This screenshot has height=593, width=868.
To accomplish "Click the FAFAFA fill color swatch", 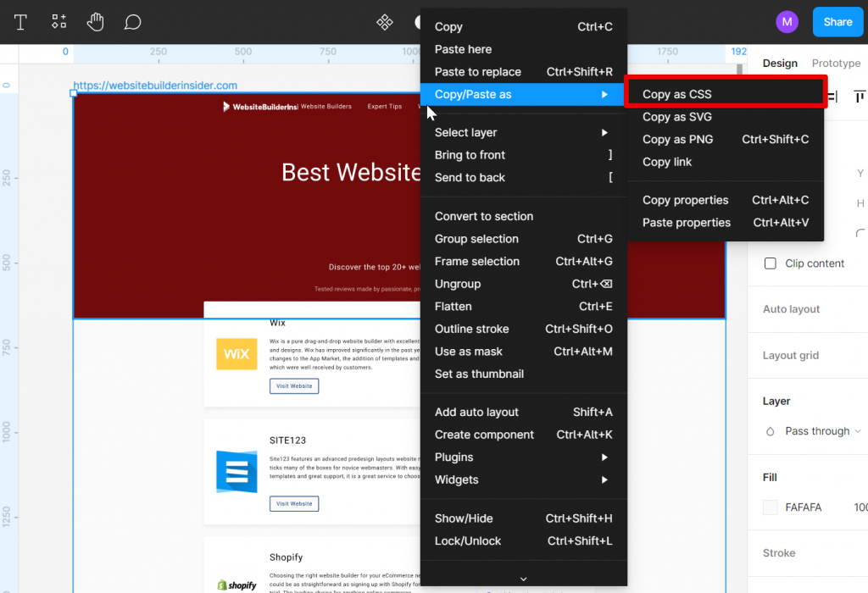I will tap(770, 507).
